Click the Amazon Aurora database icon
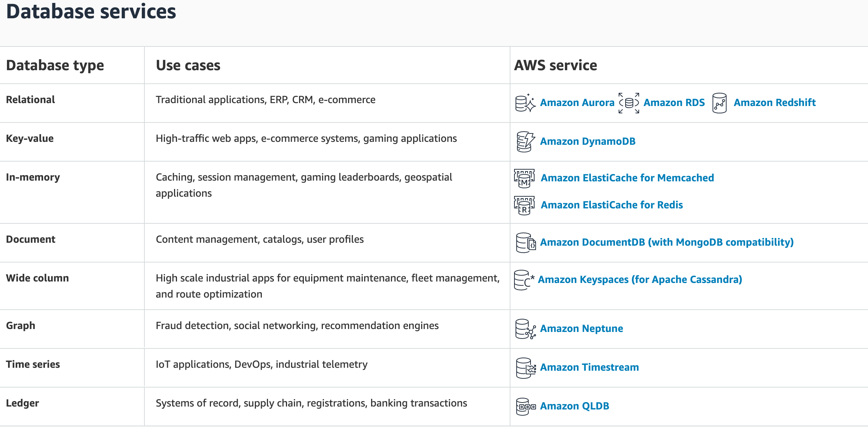This screenshot has height=427, width=868. (x=525, y=103)
